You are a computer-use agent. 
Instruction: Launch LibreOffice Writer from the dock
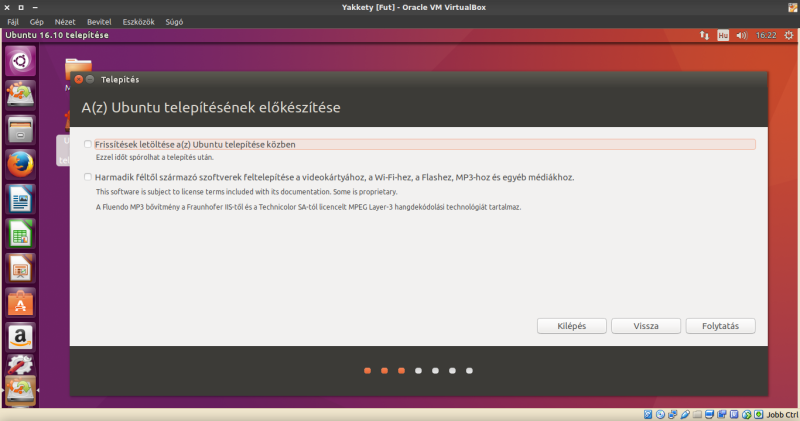(x=21, y=199)
